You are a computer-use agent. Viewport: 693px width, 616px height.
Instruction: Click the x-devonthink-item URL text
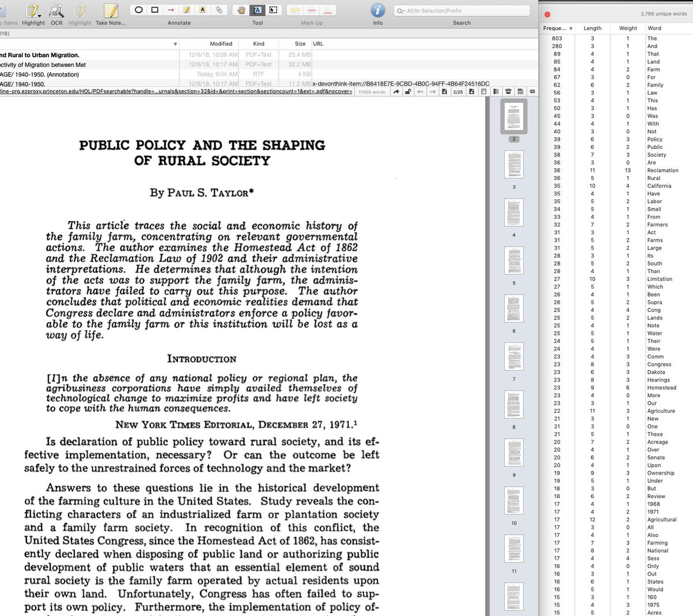401,84
